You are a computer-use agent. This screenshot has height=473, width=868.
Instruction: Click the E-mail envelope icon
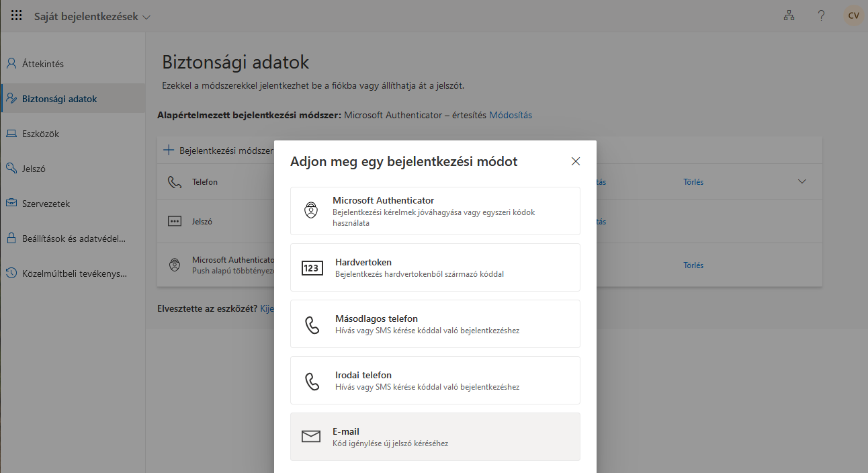pyautogui.click(x=311, y=437)
